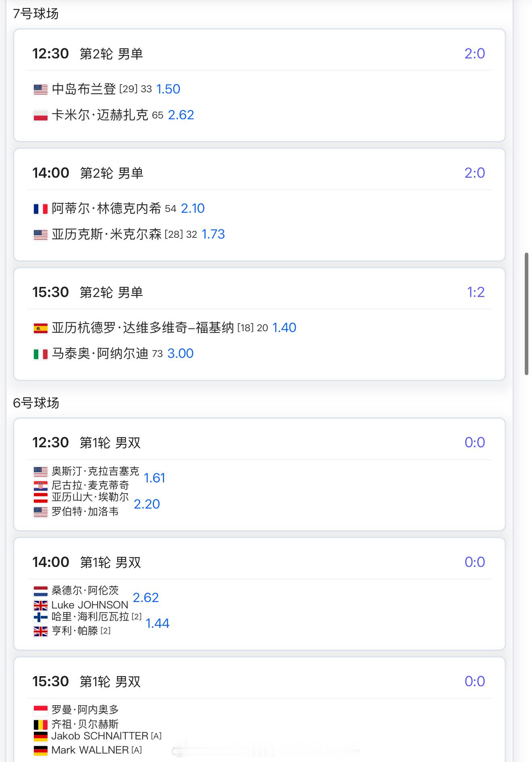Select odds 2.10 for 阿蒂尔·林德克内希
Image resolution: width=532 pixels, height=762 pixels.
point(193,208)
